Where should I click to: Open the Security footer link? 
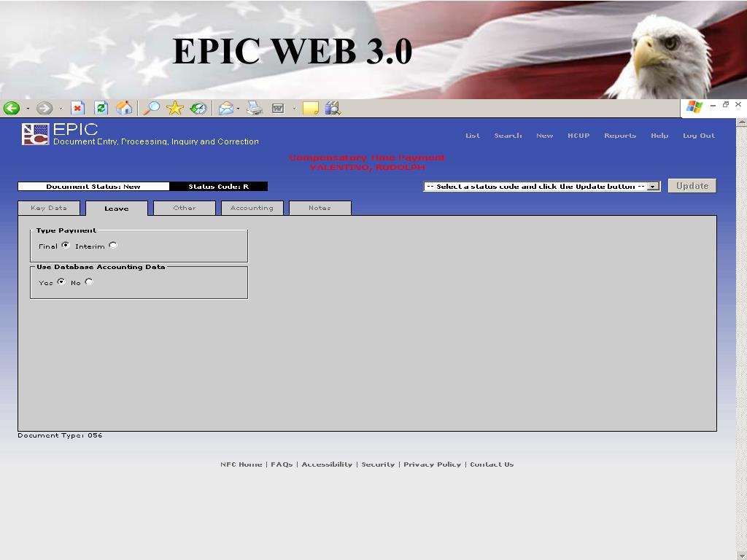378,464
